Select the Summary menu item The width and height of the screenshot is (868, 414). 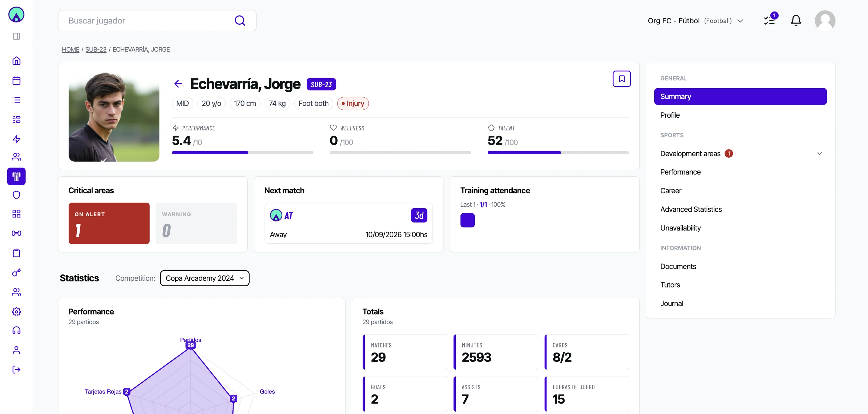coord(740,96)
